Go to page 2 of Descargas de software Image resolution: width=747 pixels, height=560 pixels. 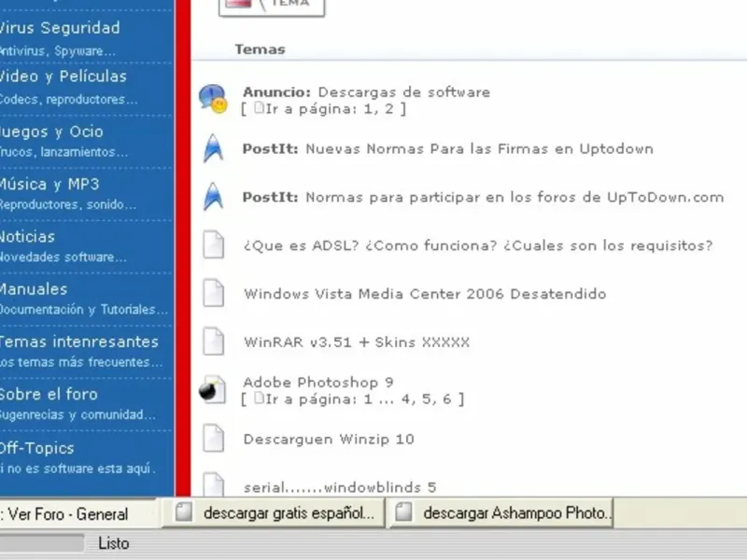click(389, 109)
